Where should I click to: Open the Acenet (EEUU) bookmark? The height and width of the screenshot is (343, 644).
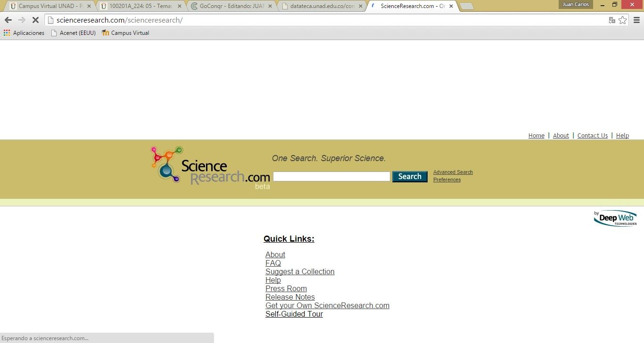point(73,33)
